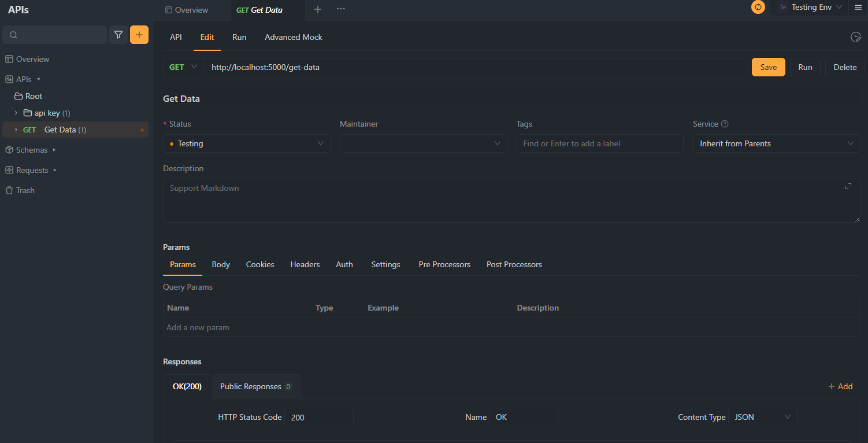Expand the Requests section
Screen dimensions: 868x443
pyautogui.click(x=55, y=170)
